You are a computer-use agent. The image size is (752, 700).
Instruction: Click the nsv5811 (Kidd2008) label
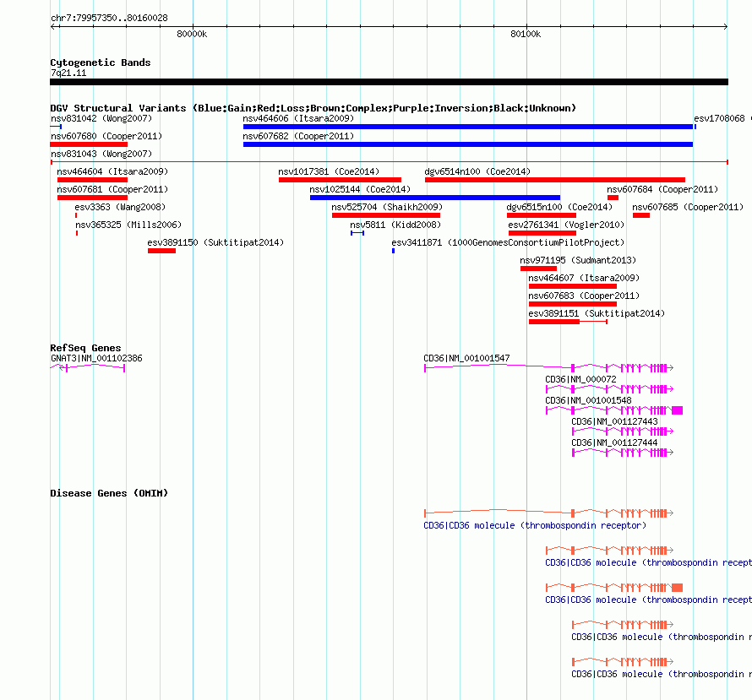[x=395, y=225]
